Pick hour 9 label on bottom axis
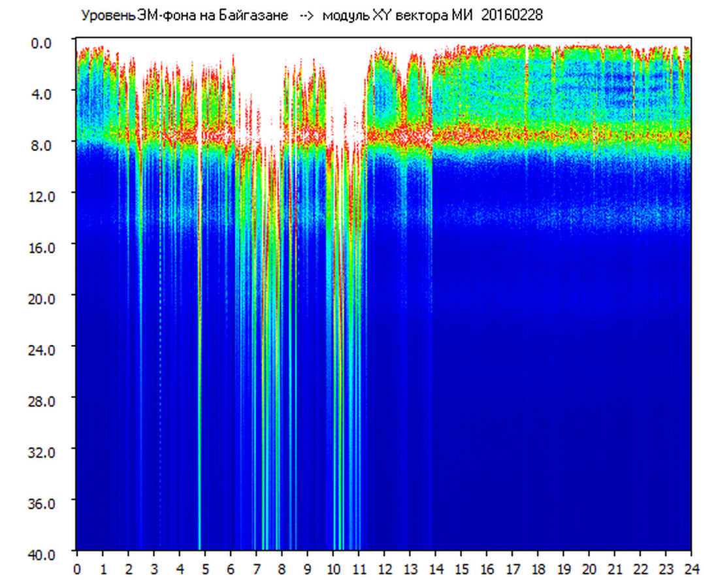This screenshot has width=716, height=588. tap(307, 568)
